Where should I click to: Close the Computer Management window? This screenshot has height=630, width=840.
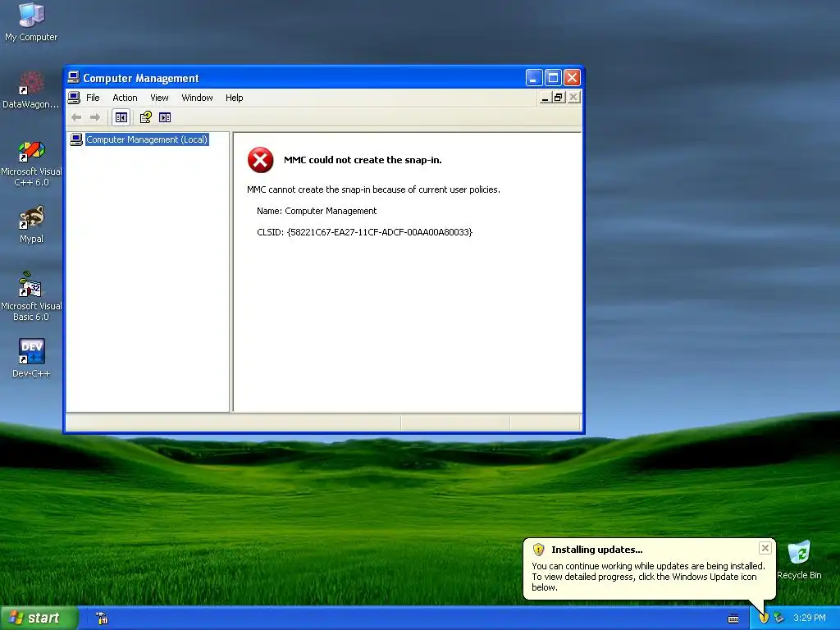(572, 78)
